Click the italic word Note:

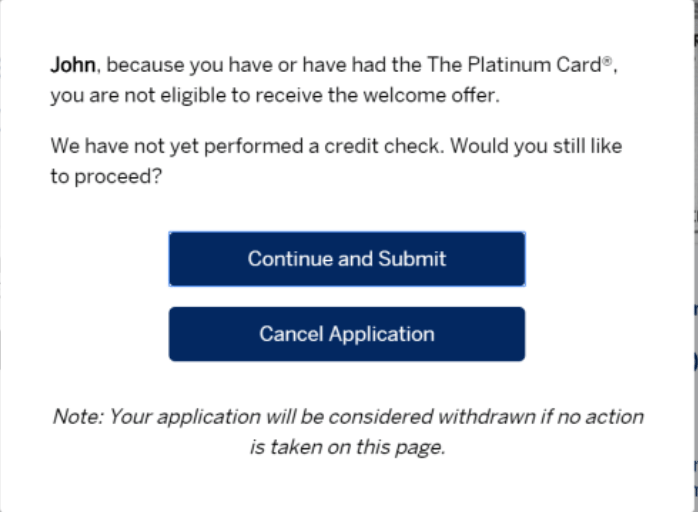[x=77, y=416]
